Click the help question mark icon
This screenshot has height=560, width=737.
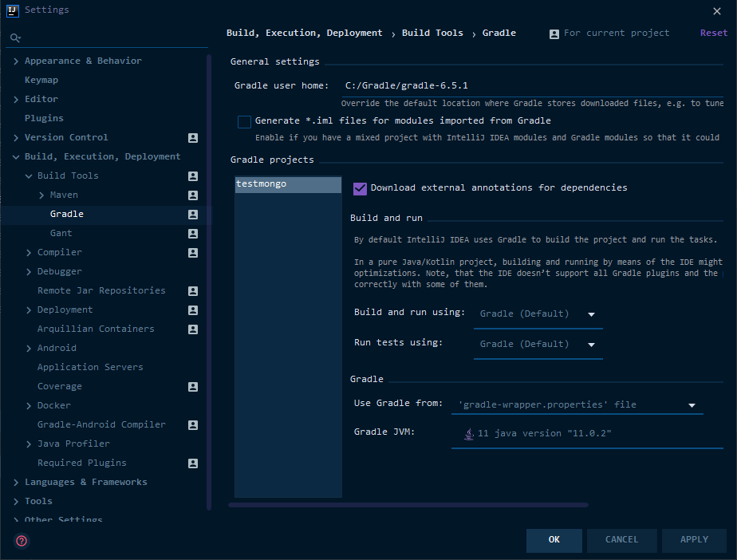pyautogui.click(x=22, y=541)
